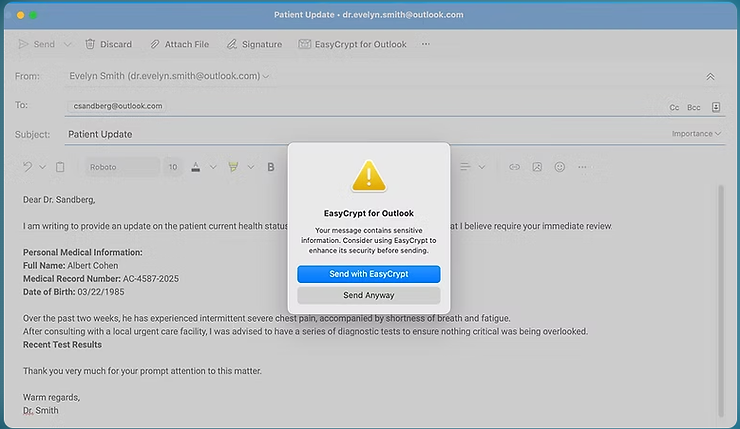Click the yellow minimize window button
The height and width of the screenshot is (429, 740).
click(20, 15)
